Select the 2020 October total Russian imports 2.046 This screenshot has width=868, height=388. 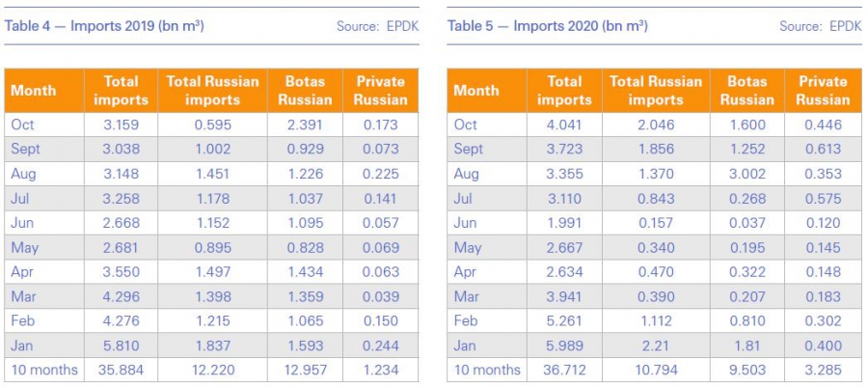point(655,125)
